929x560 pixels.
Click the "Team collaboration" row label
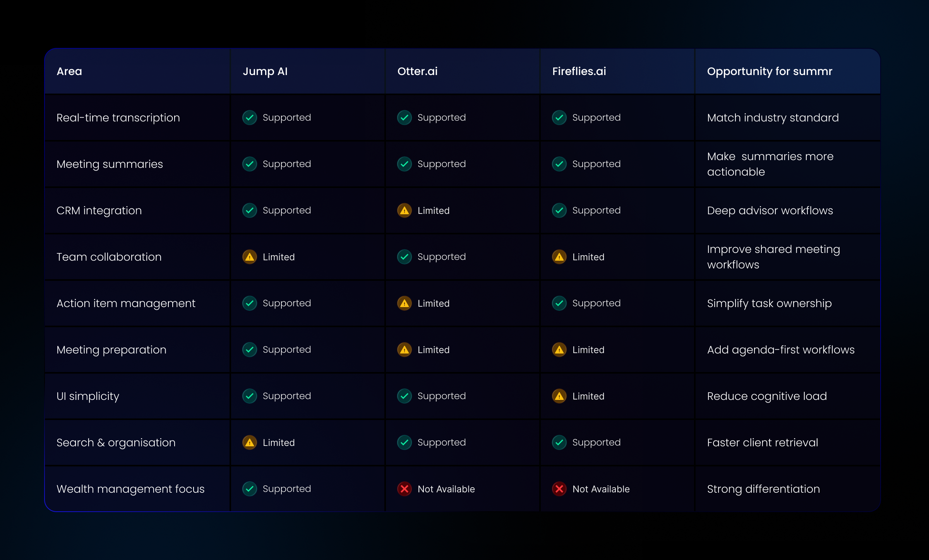(109, 257)
